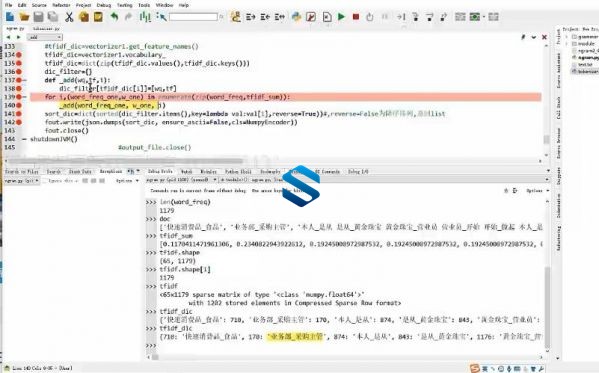Switch to the Stack Data tab

pos(80,172)
